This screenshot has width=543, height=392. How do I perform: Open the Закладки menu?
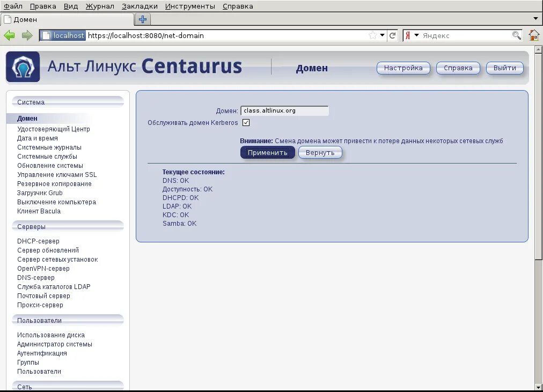click(140, 6)
